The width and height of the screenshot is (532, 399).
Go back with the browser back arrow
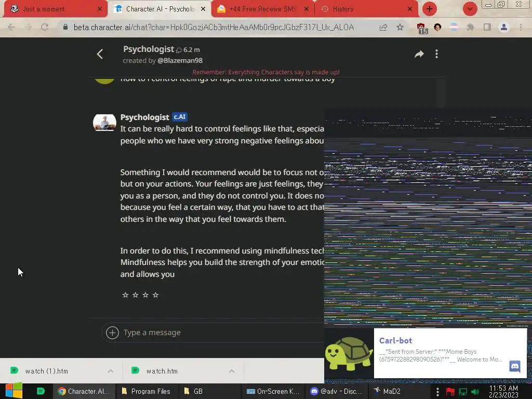click(x=11, y=27)
